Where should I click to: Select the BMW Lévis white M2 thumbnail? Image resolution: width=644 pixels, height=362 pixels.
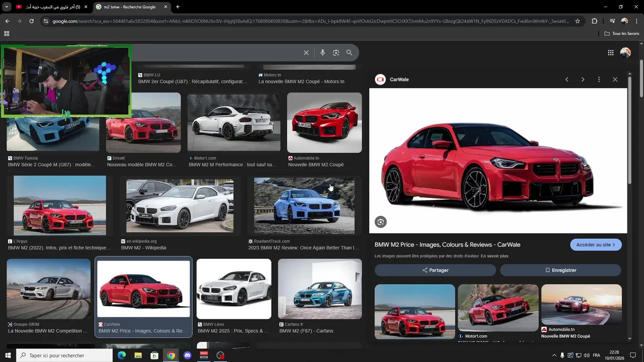(234, 289)
